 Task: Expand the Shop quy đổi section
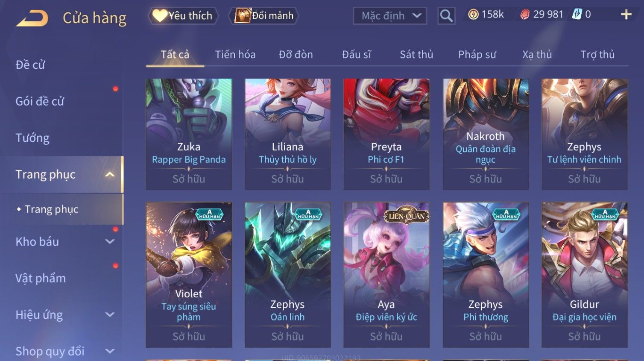110,351
